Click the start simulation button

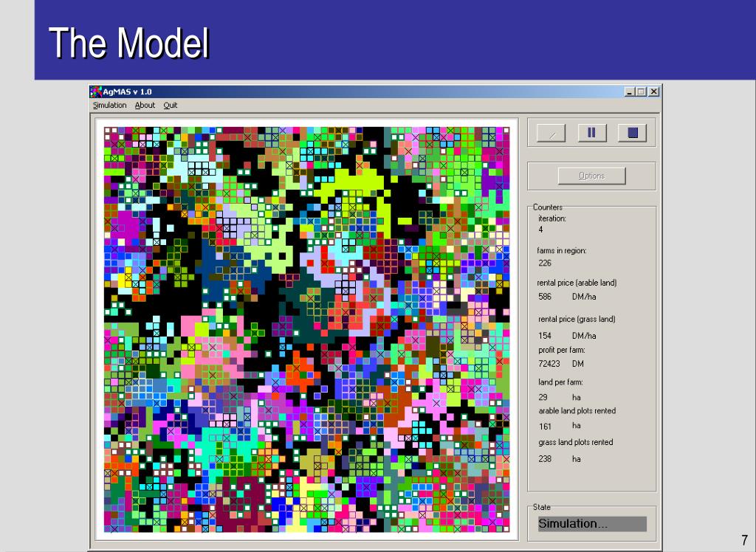pos(551,133)
